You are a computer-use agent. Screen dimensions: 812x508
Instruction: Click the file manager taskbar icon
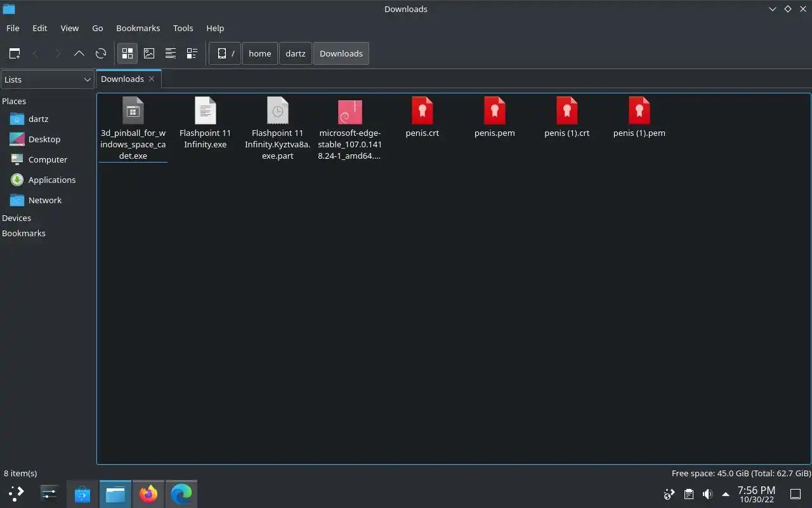point(115,493)
